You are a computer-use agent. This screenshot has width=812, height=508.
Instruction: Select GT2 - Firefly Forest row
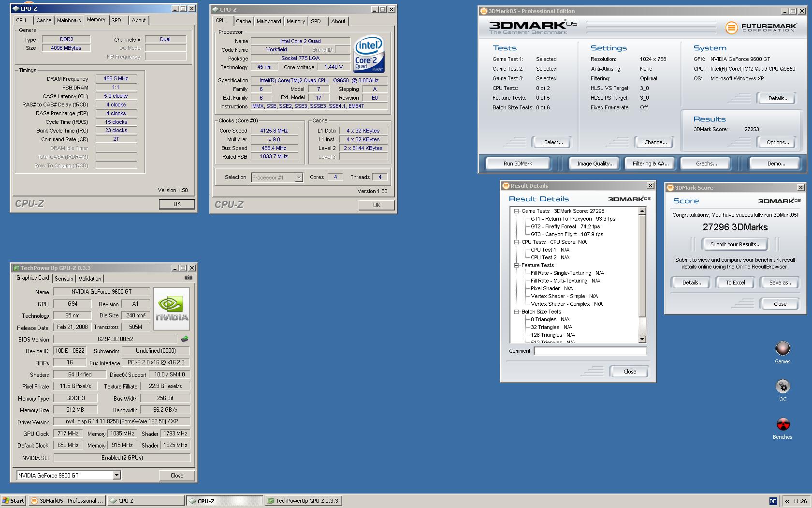(x=565, y=226)
